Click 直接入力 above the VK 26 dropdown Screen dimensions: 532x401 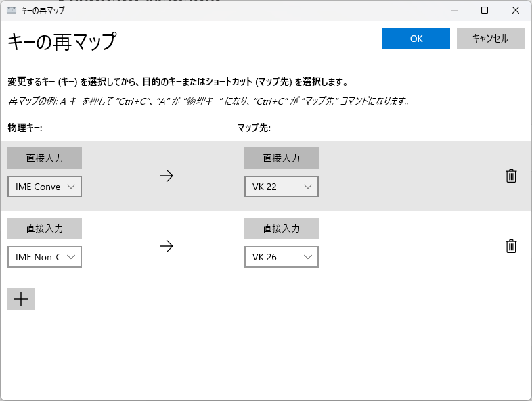click(282, 229)
